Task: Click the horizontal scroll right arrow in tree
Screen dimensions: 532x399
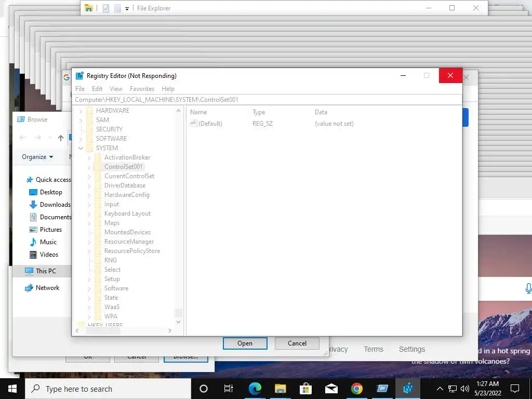Action: [170, 330]
